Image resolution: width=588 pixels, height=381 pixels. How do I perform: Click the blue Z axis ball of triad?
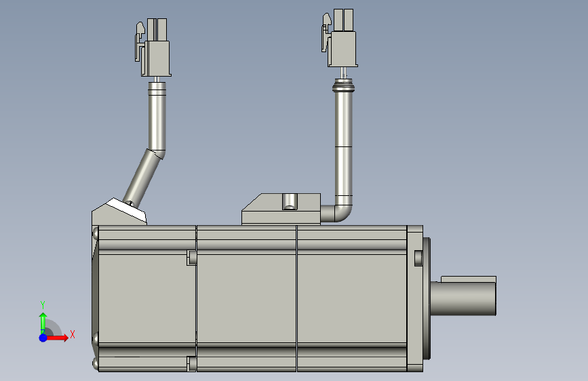pos(43,338)
